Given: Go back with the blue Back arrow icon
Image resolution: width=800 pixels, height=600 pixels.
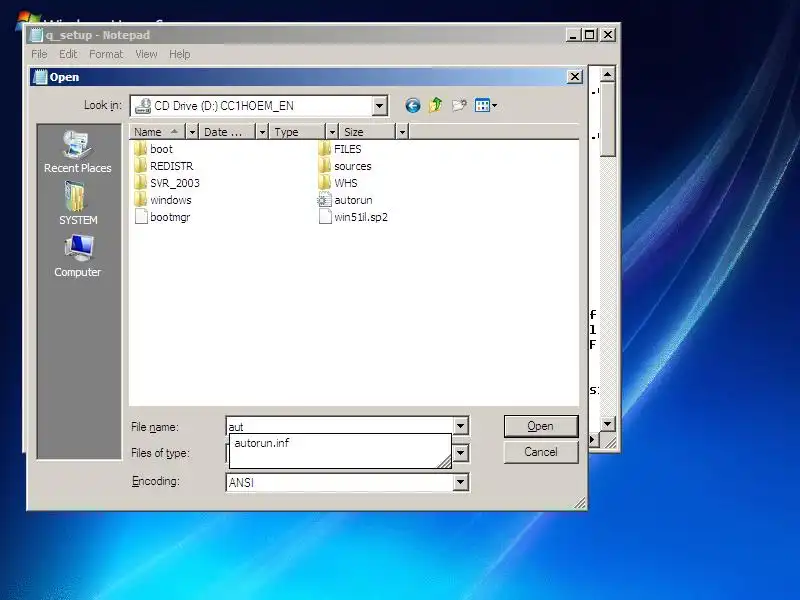Looking at the screenshot, I should pyautogui.click(x=413, y=106).
